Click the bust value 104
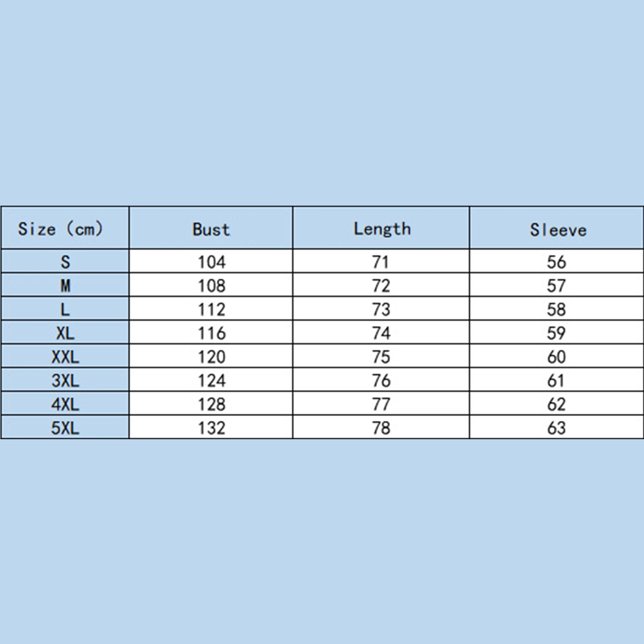The height and width of the screenshot is (644, 644). coord(211,262)
